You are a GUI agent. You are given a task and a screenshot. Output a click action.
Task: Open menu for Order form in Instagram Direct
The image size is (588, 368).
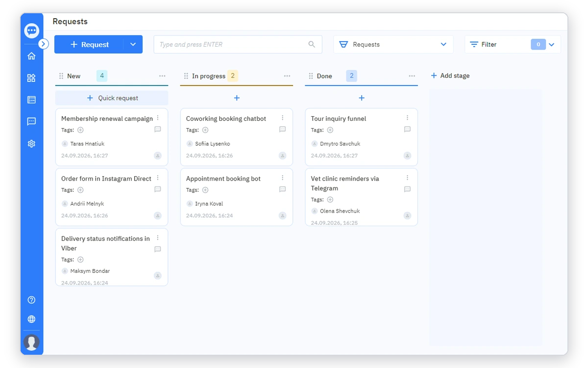158,178
